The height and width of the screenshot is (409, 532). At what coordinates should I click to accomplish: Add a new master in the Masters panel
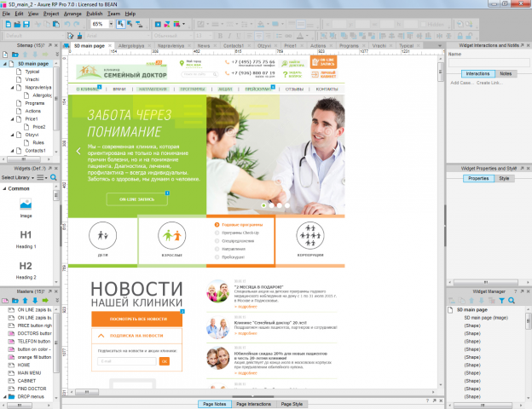coord(5,301)
